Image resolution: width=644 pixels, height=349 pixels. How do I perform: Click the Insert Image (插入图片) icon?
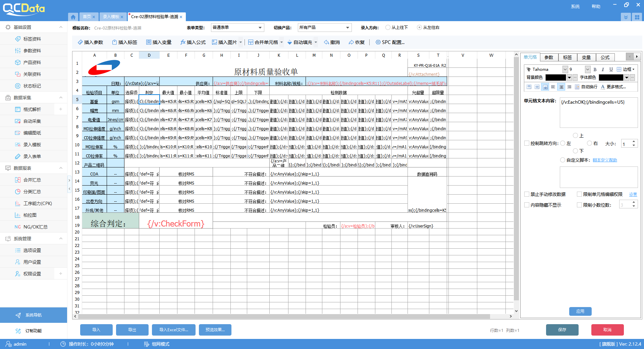coord(215,42)
